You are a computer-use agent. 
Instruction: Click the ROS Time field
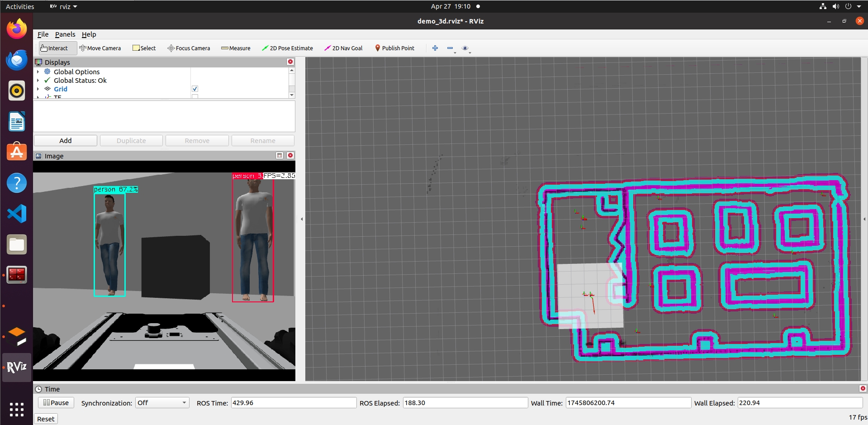point(294,403)
